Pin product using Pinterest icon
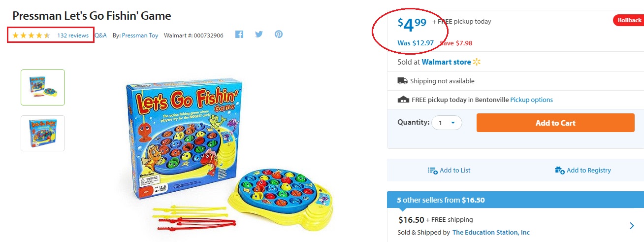Image resolution: width=644 pixels, height=242 pixels. pos(279,35)
